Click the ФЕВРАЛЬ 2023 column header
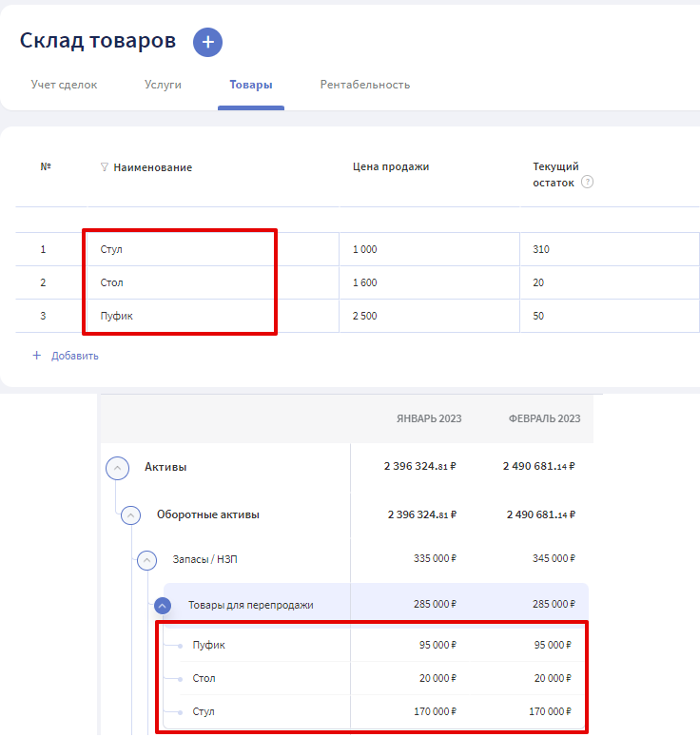 544,418
